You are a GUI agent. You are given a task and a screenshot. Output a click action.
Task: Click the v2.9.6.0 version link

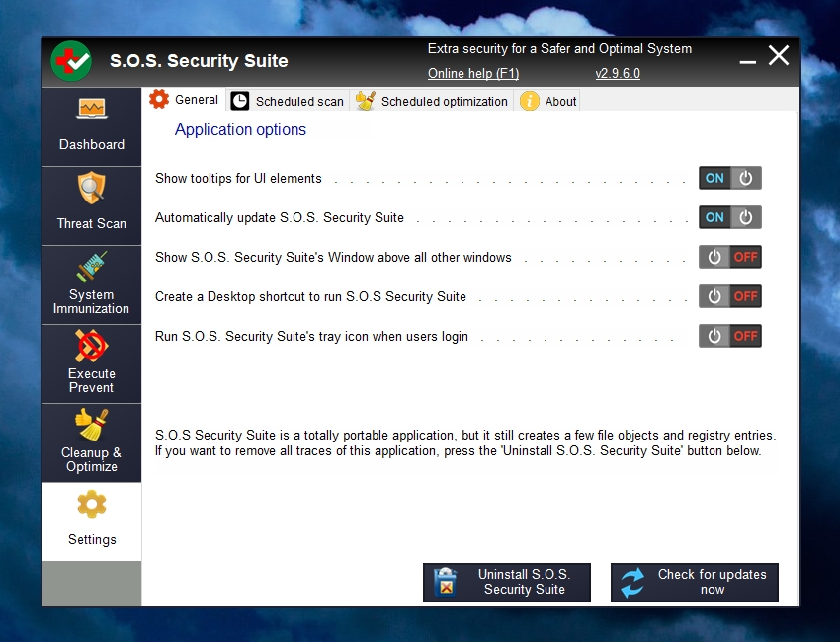tap(618, 73)
